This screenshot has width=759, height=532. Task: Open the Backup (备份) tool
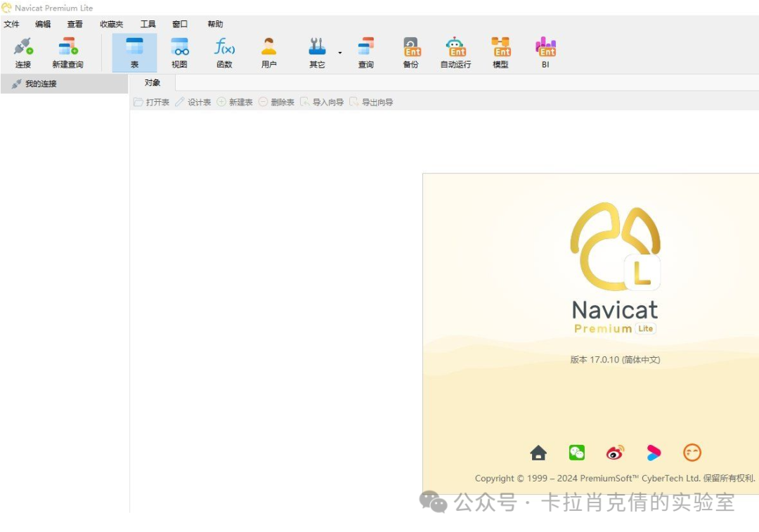pos(410,53)
